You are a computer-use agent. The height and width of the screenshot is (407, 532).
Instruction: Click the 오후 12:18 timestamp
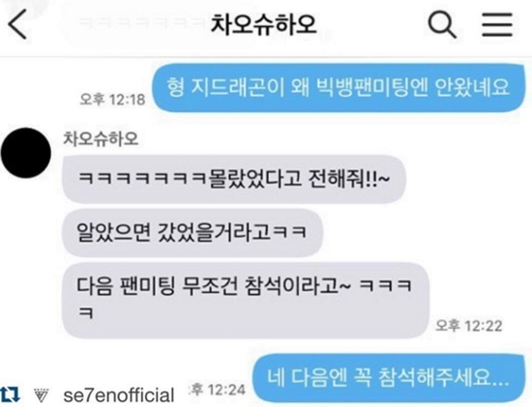click(112, 100)
